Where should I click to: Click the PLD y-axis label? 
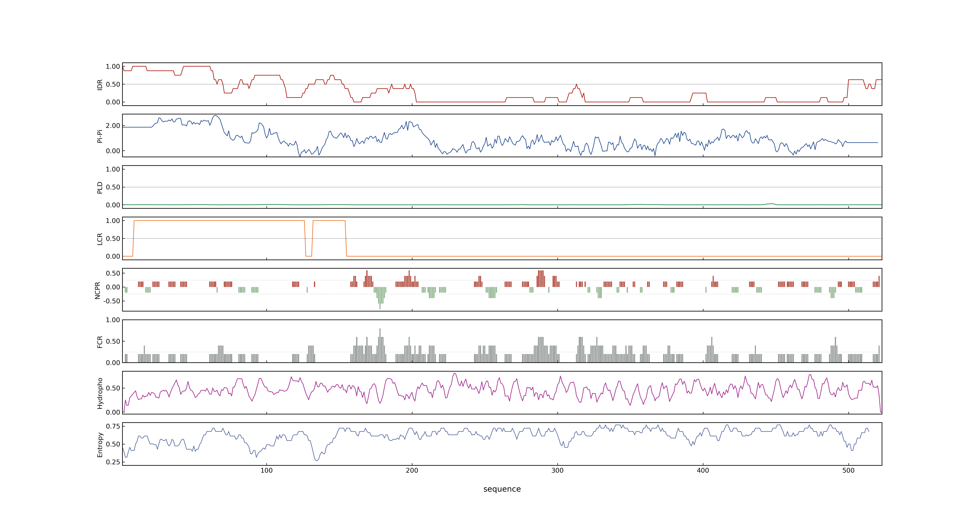click(x=100, y=187)
